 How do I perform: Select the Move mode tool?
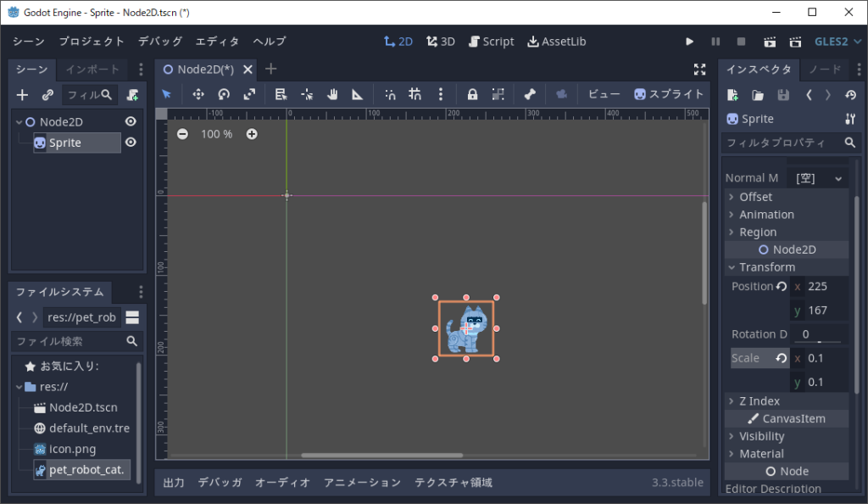click(198, 95)
